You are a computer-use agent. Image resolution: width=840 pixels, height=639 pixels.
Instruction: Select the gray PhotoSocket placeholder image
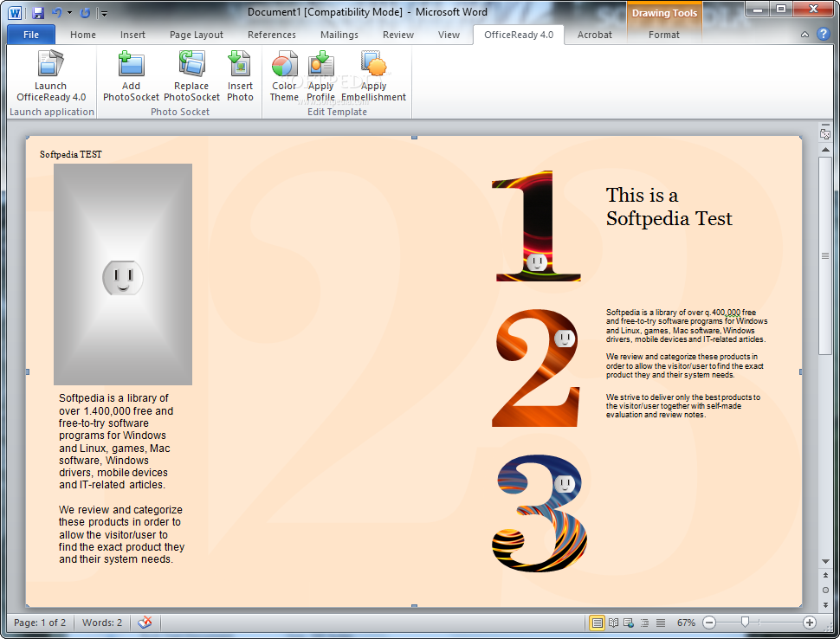[x=123, y=274]
